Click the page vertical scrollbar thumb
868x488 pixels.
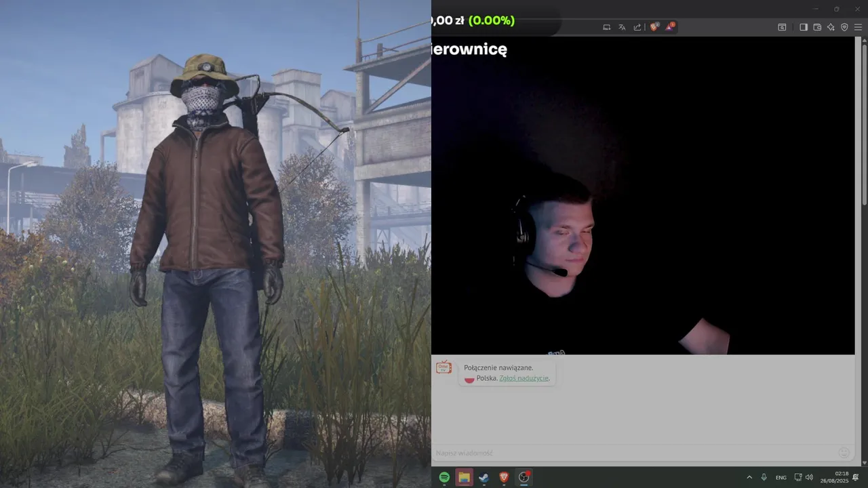coord(864,123)
